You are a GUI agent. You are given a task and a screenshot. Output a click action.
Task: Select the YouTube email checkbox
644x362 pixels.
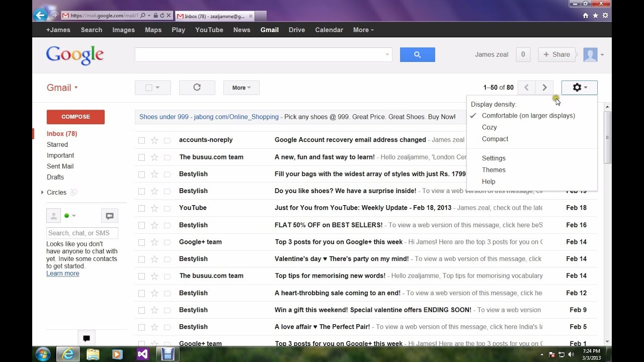tap(141, 208)
